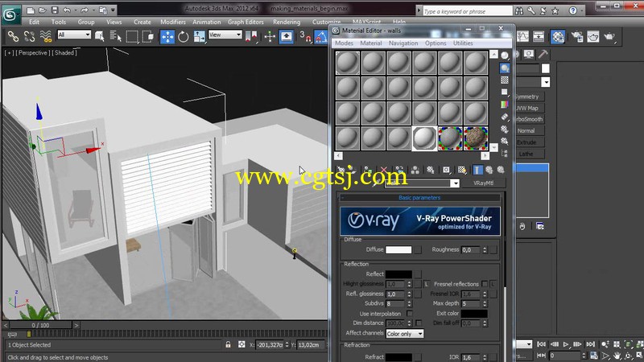This screenshot has width=644, height=362.
Task: Click the Sample Type sphere icon in Material Editor
Action: click(x=505, y=55)
